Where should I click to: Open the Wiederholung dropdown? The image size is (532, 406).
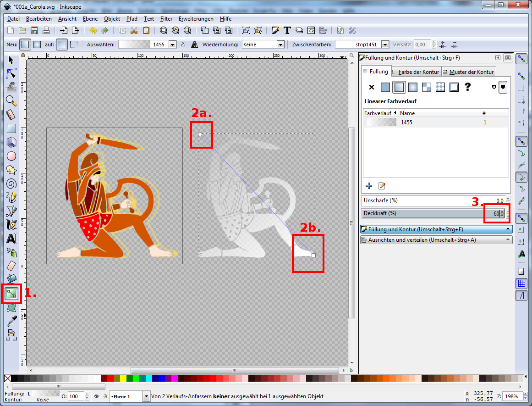pyautogui.click(x=280, y=44)
